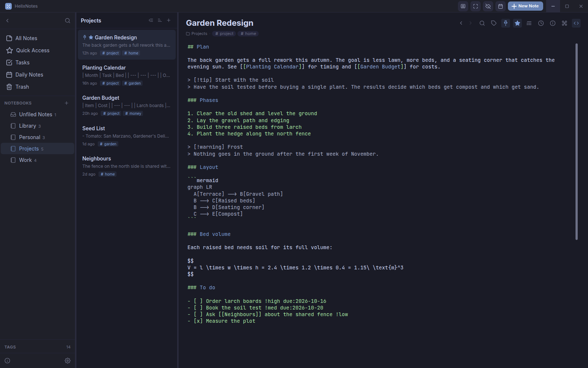The height and width of the screenshot is (368, 588).
Task: Select the Personal notebook
Action: (x=37, y=137)
